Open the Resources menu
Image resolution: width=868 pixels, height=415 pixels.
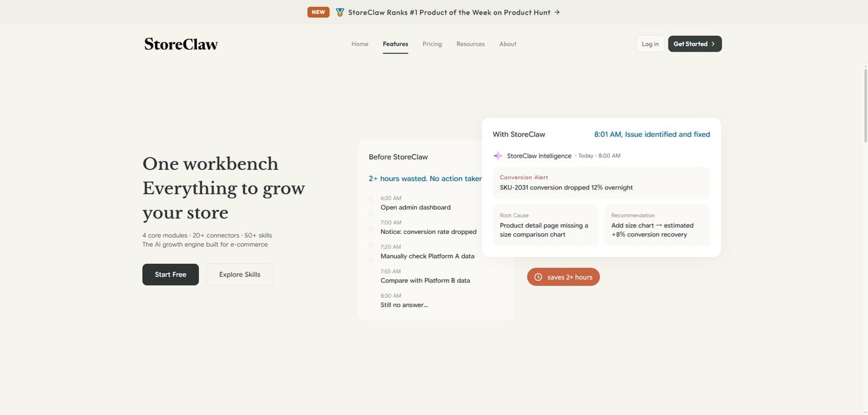click(x=470, y=44)
